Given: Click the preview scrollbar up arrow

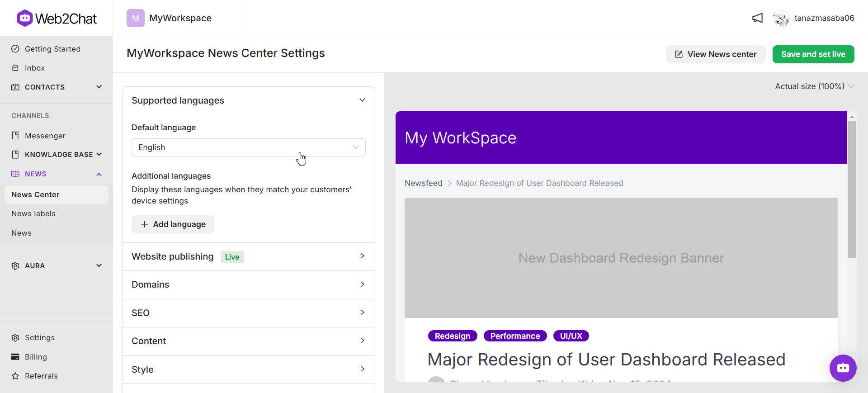Looking at the screenshot, I should click(x=852, y=116).
